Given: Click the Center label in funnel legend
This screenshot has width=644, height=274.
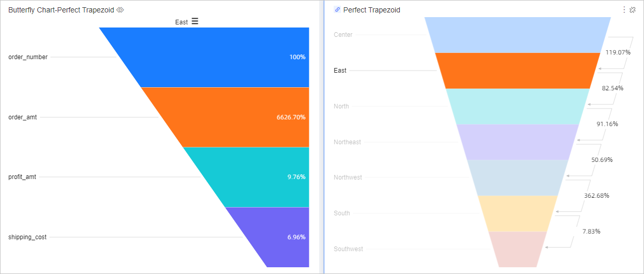Looking at the screenshot, I should (x=343, y=35).
